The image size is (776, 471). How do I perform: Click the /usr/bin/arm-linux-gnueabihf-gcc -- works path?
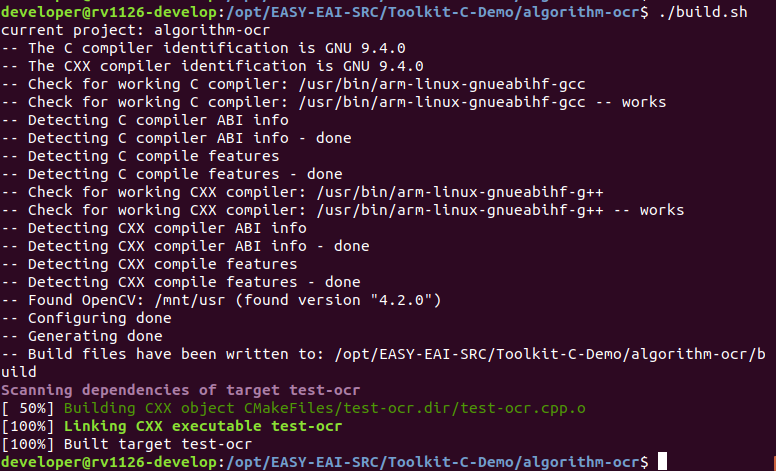pyautogui.click(x=483, y=102)
